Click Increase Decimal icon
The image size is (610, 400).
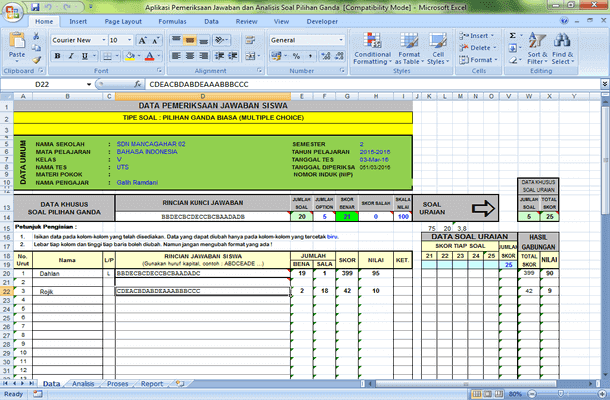(326, 56)
